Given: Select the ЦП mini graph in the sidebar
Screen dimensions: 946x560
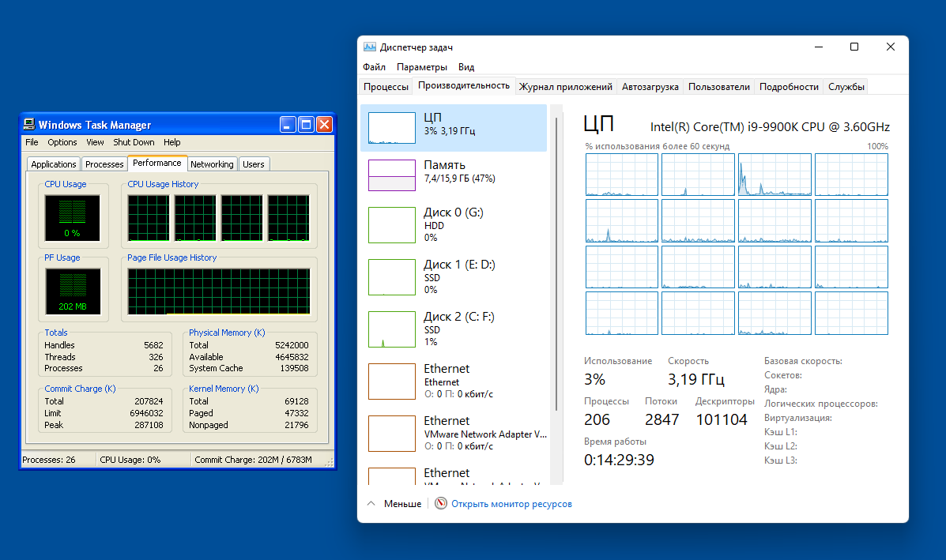Looking at the screenshot, I should 392,127.
